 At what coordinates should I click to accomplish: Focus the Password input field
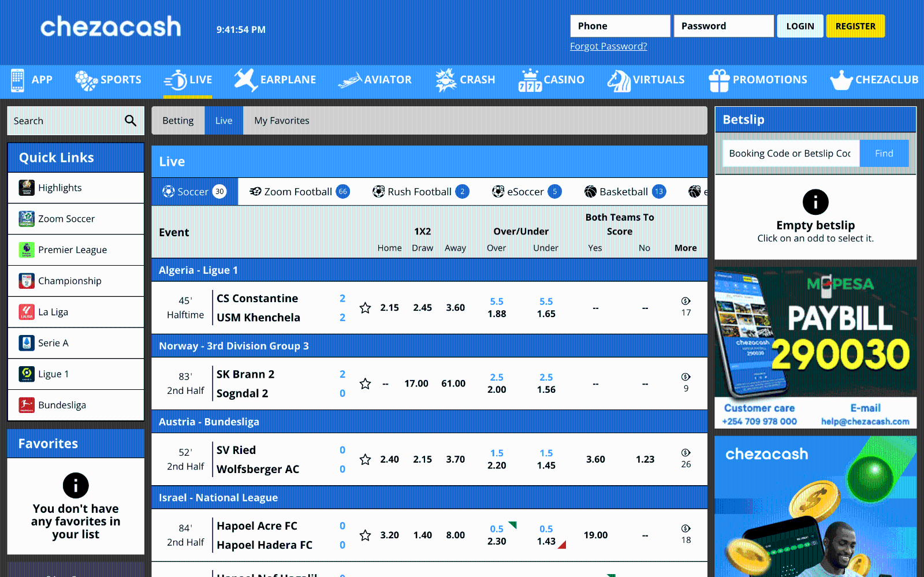pyautogui.click(x=724, y=26)
